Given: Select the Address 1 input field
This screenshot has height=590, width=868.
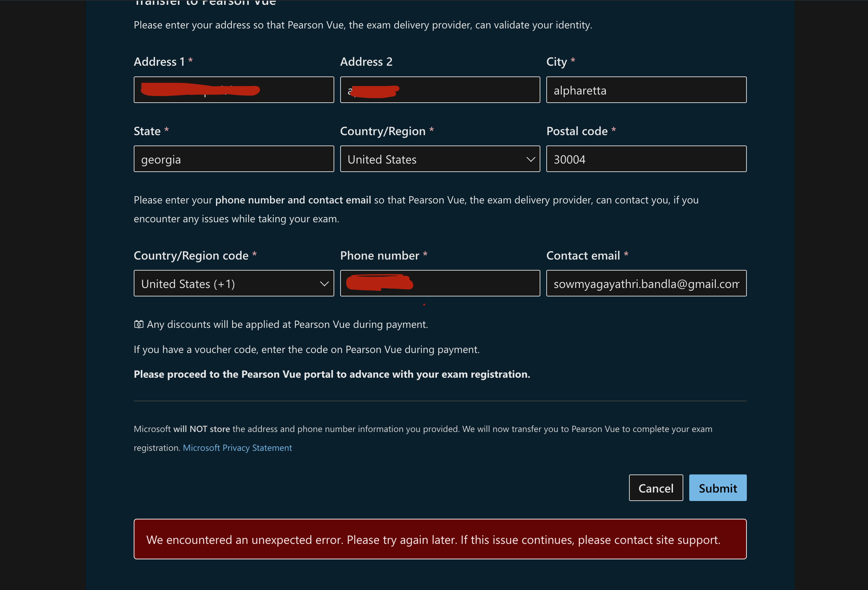Looking at the screenshot, I should click(x=233, y=90).
